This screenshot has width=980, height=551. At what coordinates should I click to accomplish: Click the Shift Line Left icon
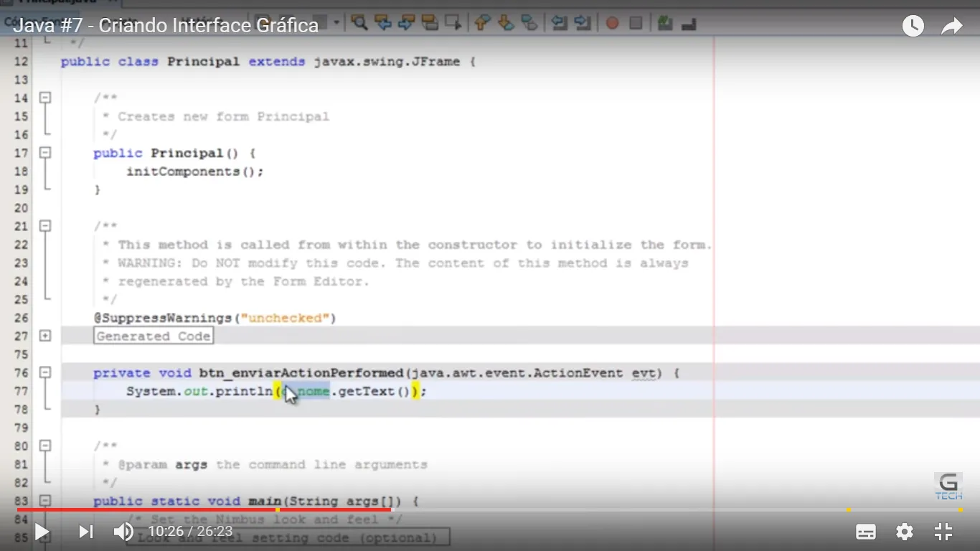click(x=559, y=22)
